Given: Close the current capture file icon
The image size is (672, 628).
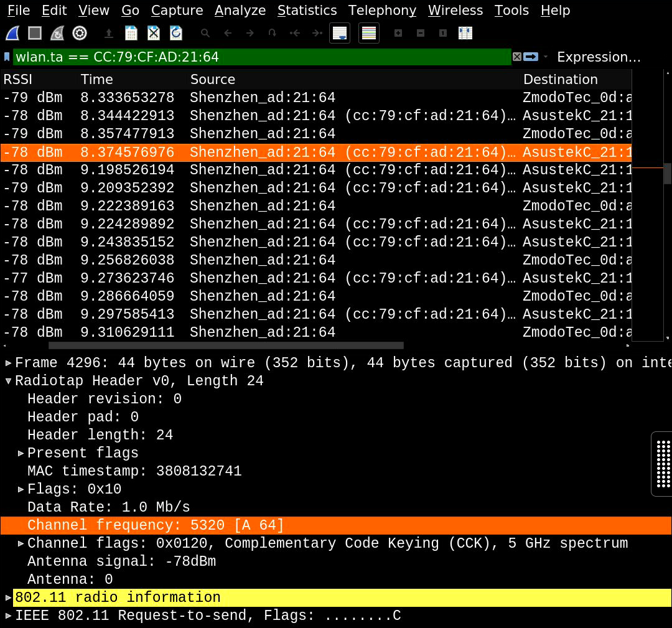Looking at the screenshot, I should point(153,32).
